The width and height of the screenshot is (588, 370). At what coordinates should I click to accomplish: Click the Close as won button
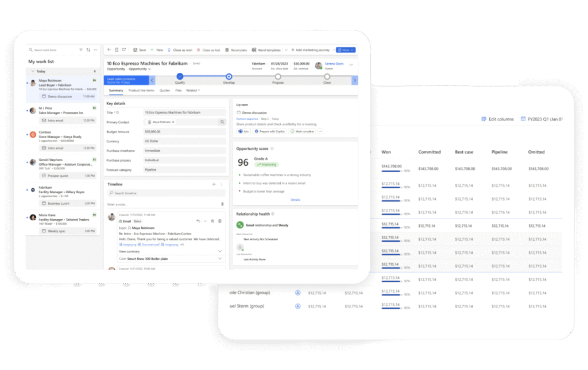179,50
